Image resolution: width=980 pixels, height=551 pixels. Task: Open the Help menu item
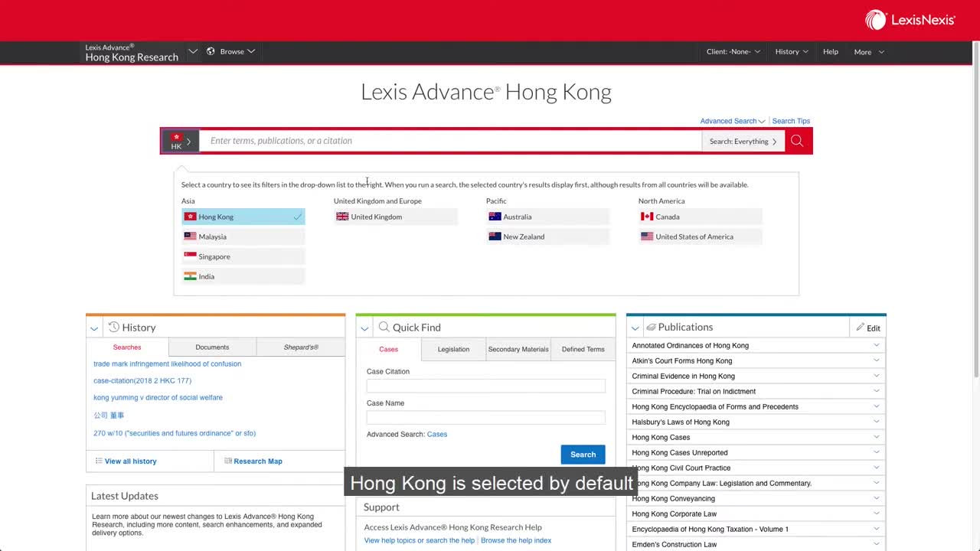tap(830, 51)
